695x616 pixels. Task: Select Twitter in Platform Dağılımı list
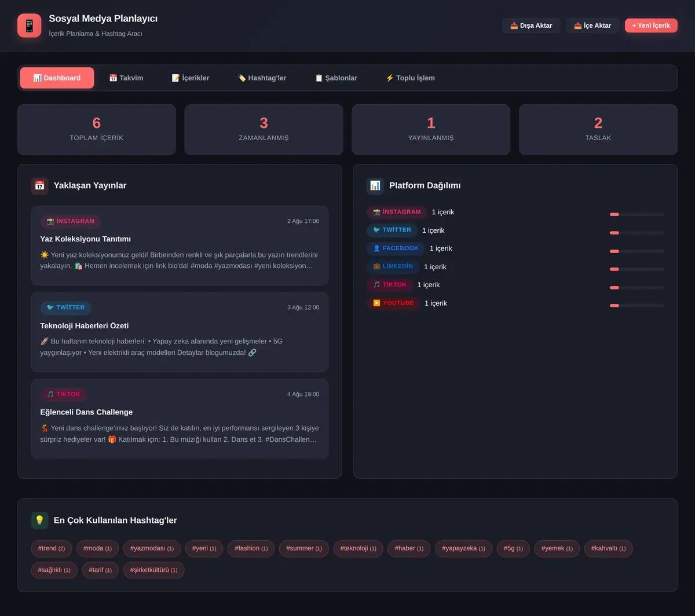pos(392,230)
